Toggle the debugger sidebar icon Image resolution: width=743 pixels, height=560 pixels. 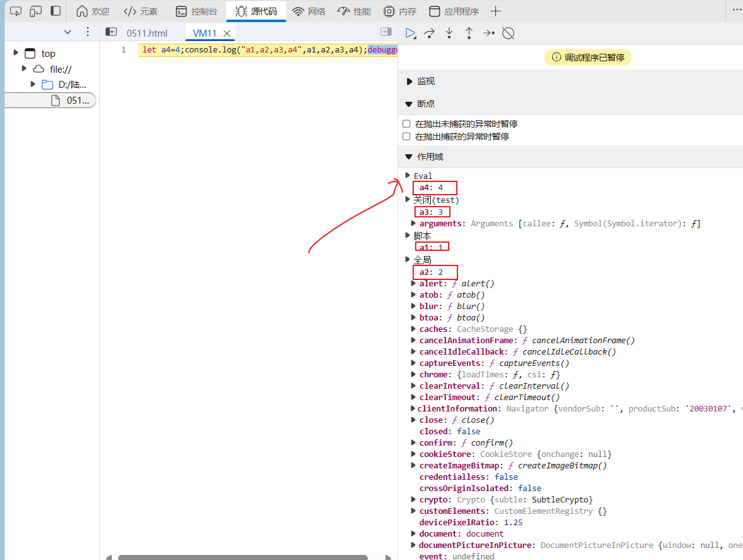click(x=386, y=32)
